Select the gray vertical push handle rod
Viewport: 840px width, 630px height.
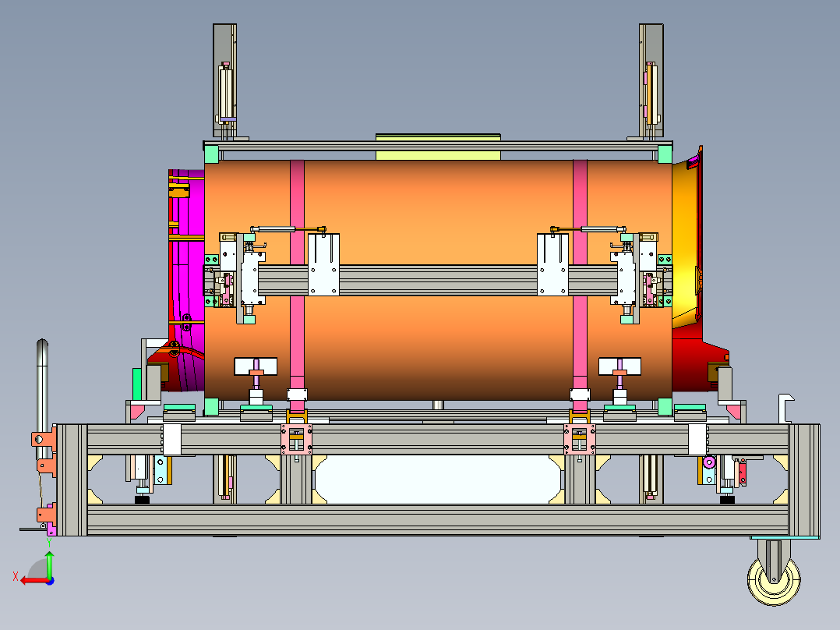[x=42, y=399]
